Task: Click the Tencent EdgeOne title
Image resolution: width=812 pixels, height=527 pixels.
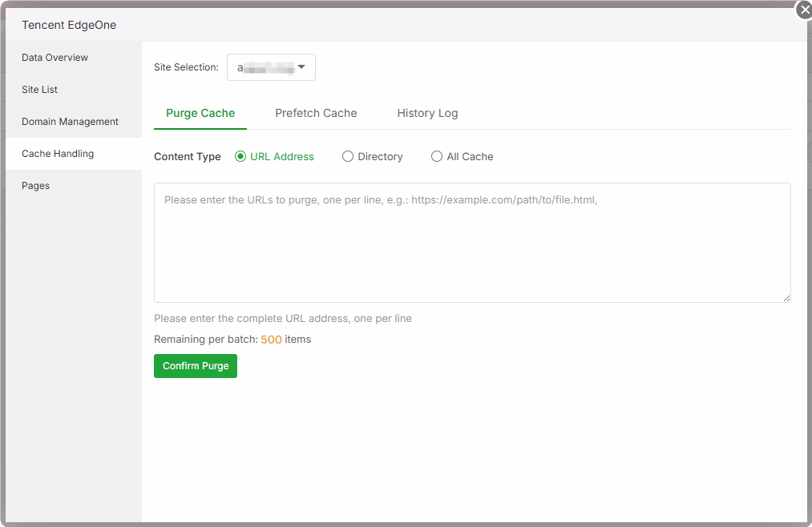Action: (69, 25)
